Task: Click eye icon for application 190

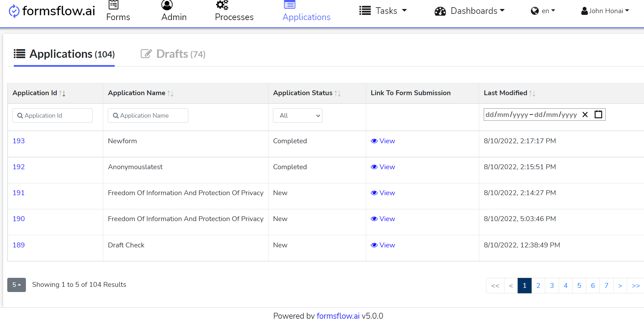Action: (x=374, y=219)
